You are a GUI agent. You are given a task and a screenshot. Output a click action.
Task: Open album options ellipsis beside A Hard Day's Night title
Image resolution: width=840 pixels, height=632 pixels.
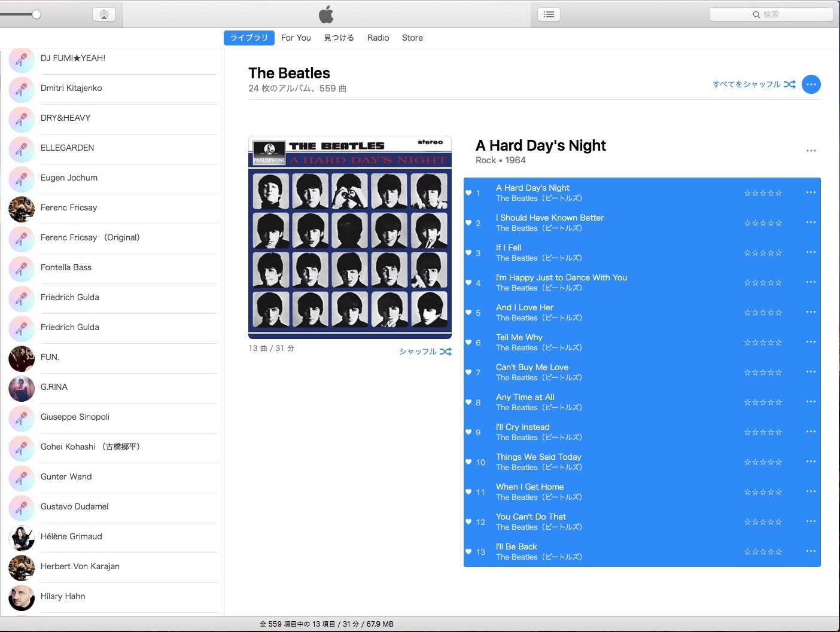(x=811, y=151)
